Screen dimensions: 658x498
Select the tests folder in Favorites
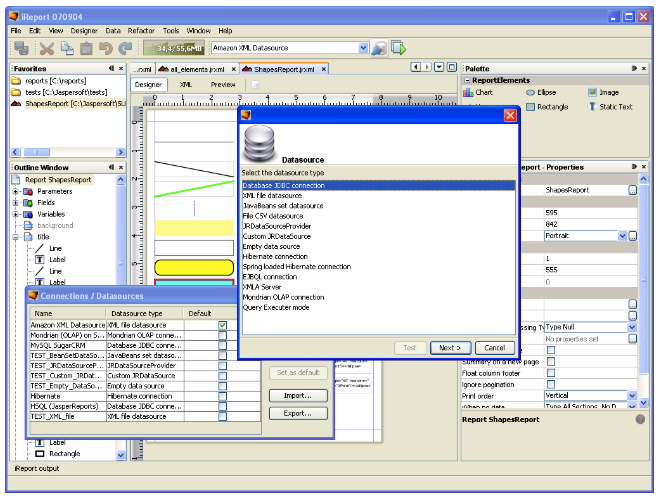coord(59,92)
